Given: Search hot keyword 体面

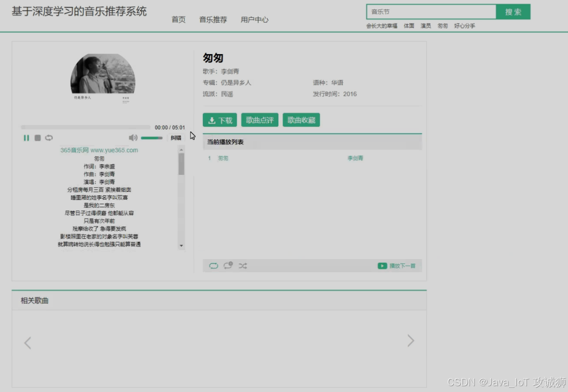Looking at the screenshot, I should tap(409, 26).
